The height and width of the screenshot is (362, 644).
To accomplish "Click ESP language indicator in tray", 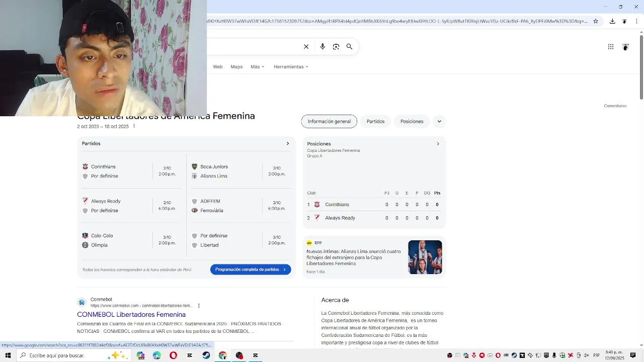I will tap(596, 355).
